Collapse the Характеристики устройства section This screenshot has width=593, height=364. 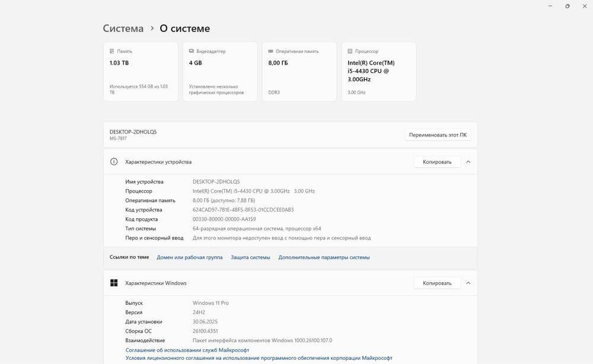tap(468, 162)
